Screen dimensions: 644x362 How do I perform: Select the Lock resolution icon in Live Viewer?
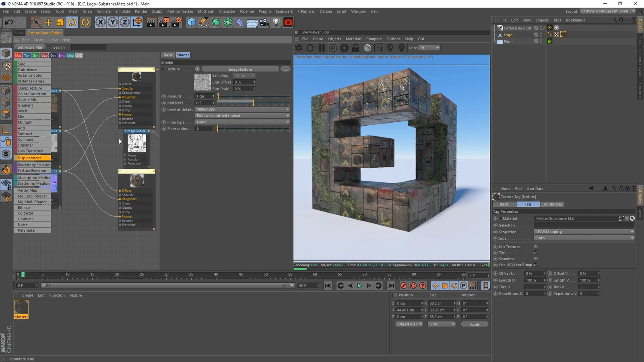pyautogui.click(x=355, y=48)
